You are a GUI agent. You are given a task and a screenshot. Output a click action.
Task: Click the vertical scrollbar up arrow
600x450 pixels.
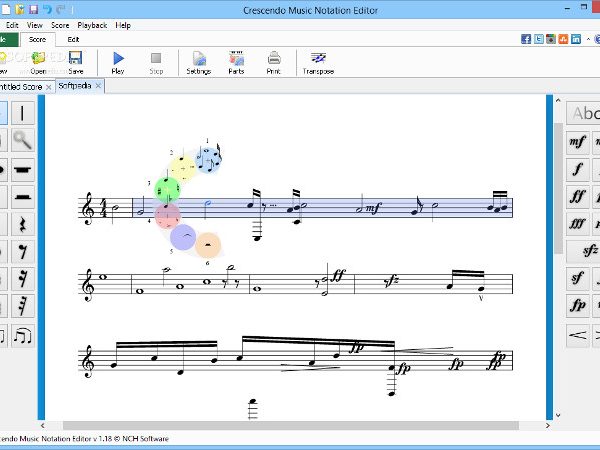tap(558, 100)
